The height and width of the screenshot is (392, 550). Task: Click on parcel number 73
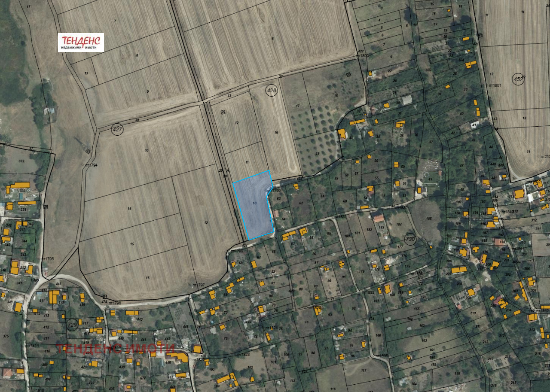click(225, 339)
